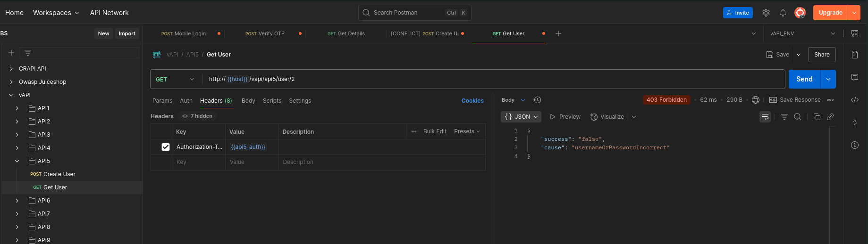Switch to the Auth tab
This screenshot has height=244, width=868.
pos(186,101)
